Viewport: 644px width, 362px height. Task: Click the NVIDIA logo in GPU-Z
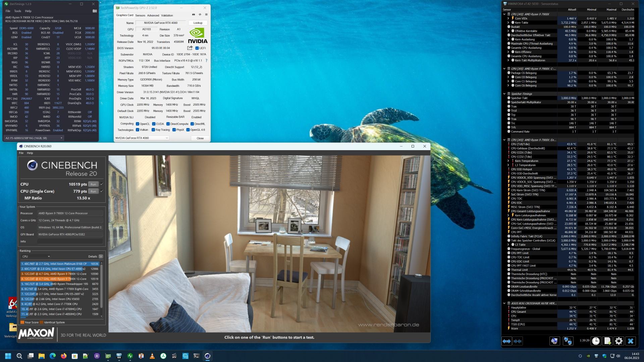[198, 36]
